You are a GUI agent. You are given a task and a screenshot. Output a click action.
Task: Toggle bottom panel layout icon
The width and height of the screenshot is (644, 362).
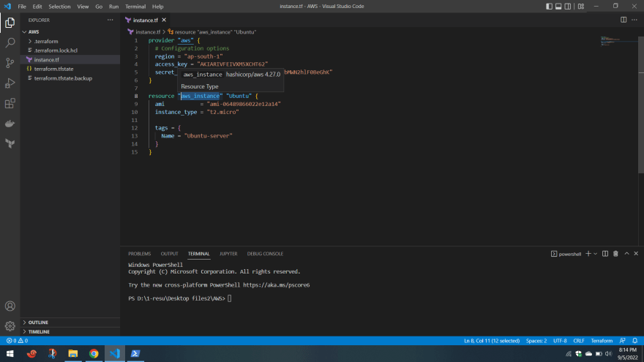click(x=558, y=6)
